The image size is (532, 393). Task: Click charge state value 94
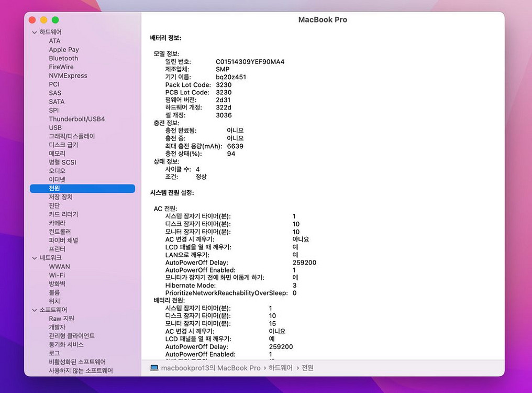[x=231, y=154]
